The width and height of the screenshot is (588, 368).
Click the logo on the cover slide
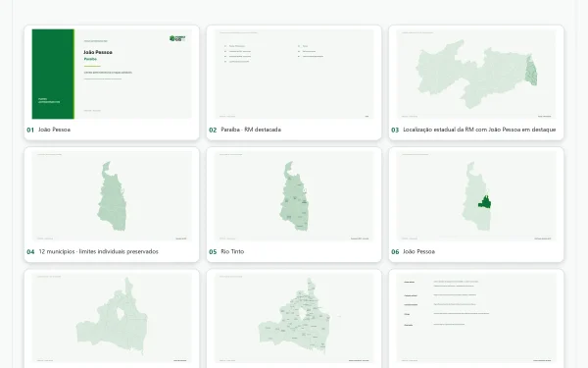(177, 38)
